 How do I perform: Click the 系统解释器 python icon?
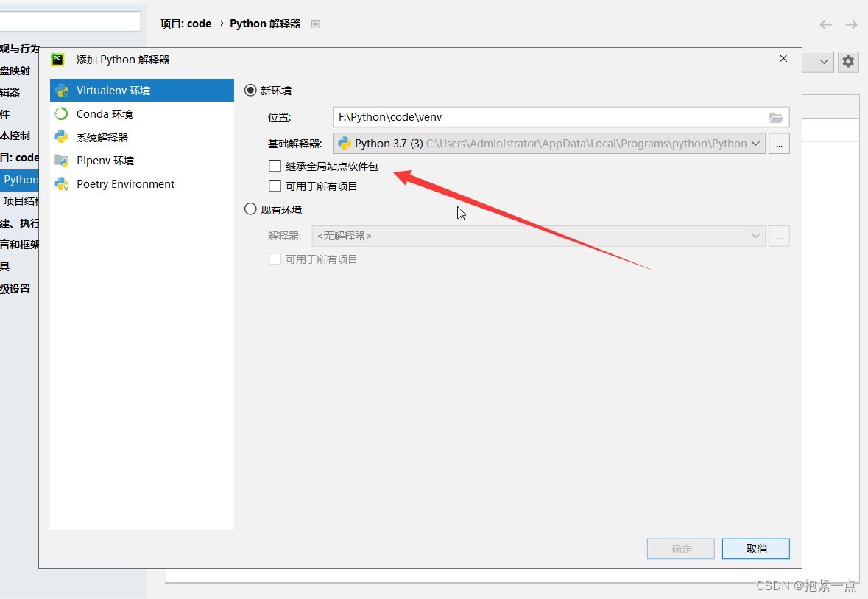pos(61,137)
